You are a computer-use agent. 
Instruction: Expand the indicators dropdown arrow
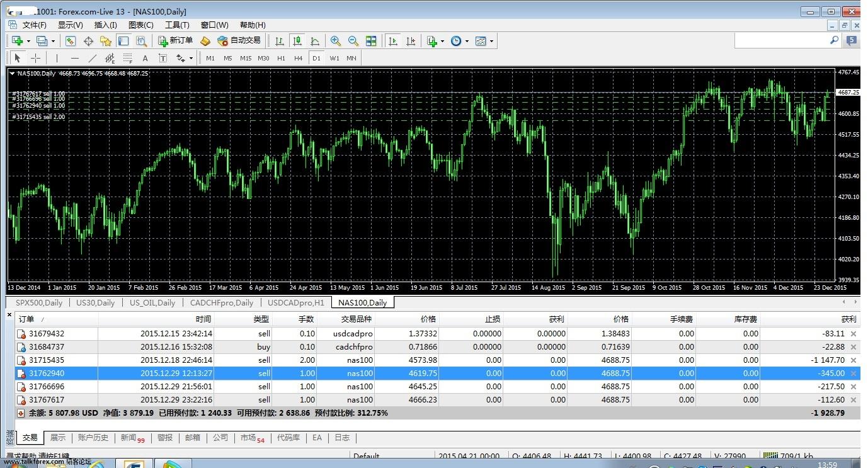click(443, 42)
